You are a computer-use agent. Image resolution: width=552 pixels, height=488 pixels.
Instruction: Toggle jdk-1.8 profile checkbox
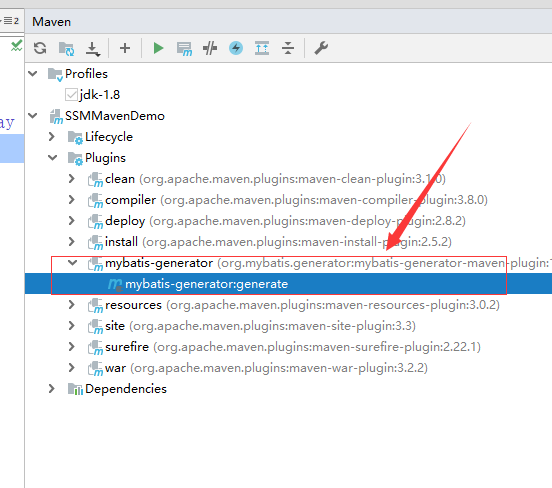coord(71,94)
